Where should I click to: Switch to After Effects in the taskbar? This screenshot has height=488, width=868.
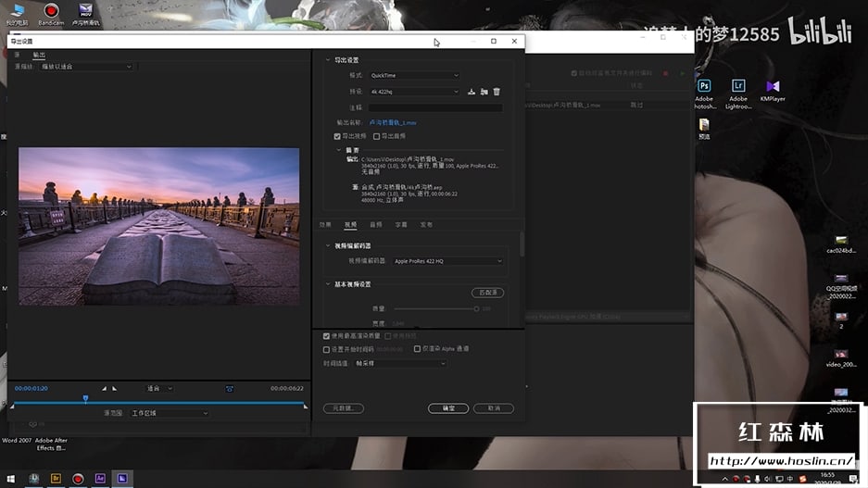(100, 479)
